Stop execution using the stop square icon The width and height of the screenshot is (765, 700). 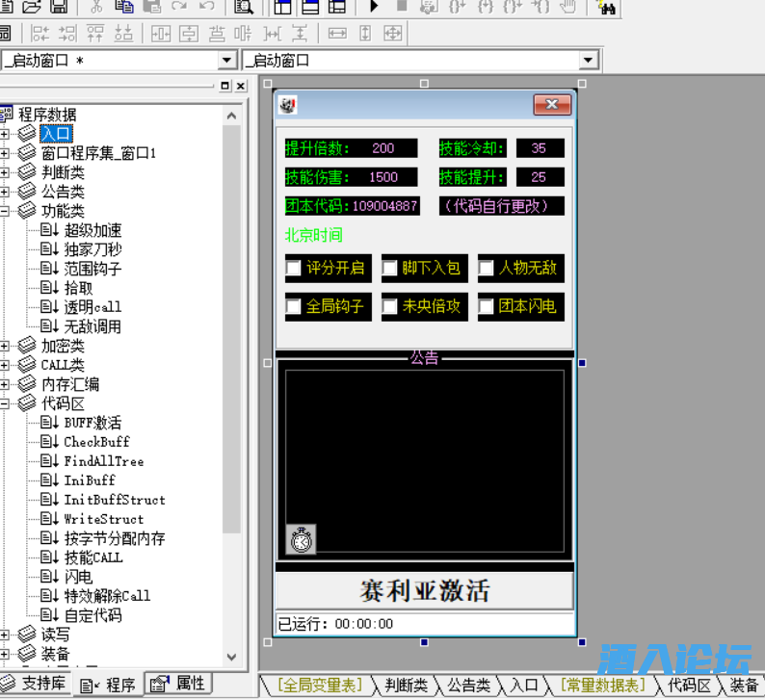[x=402, y=7]
